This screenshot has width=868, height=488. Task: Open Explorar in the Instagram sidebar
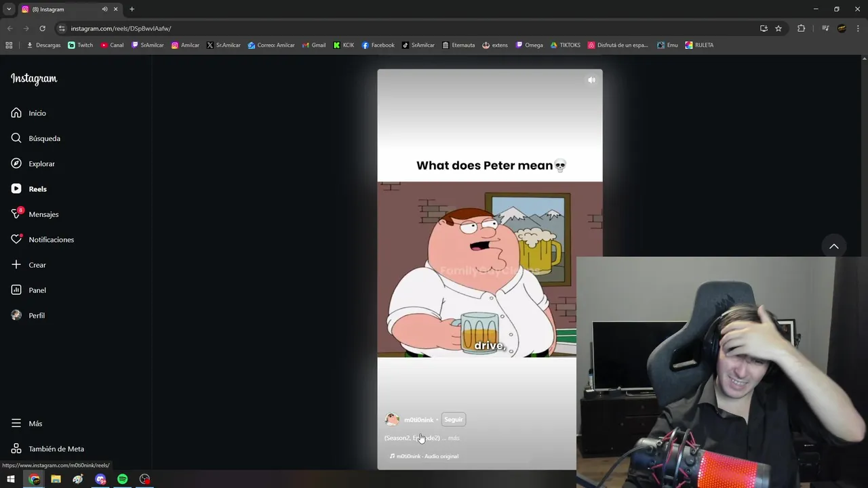pos(33,163)
